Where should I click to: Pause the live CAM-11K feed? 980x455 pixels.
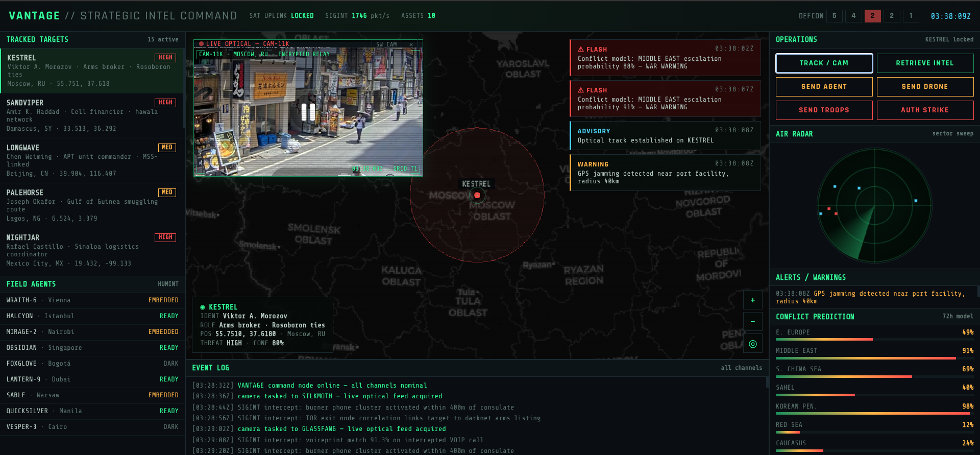(x=308, y=112)
